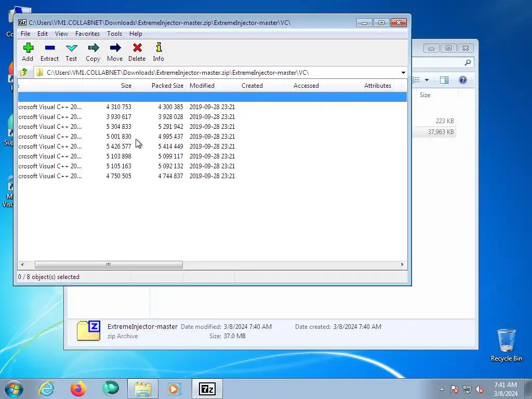Image resolution: width=532 pixels, height=399 pixels.
Task: Select the file sized 5 304 833
Action: coord(212,127)
